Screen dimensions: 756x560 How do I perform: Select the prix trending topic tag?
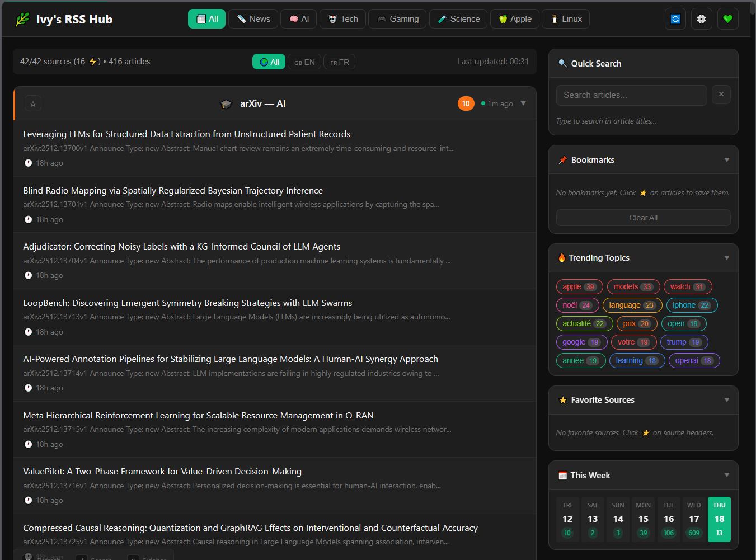pos(637,323)
